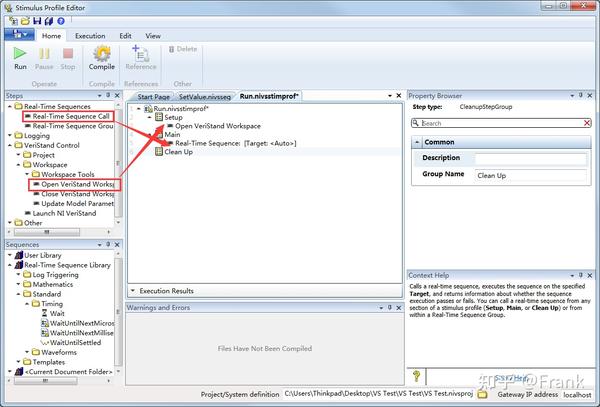This screenshot has height=407, width=600.
Task: Click the Save icon in quick access toolbar
Action: [37, 21]
